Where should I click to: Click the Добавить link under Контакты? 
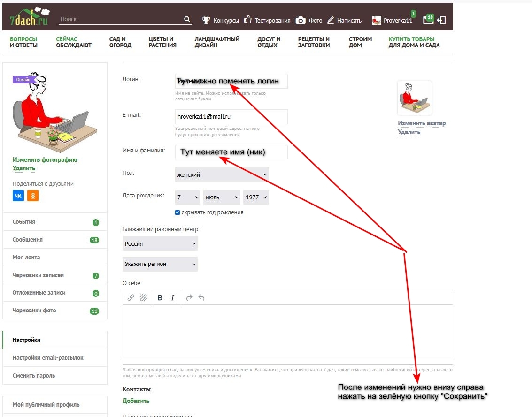tap(136, 401)
